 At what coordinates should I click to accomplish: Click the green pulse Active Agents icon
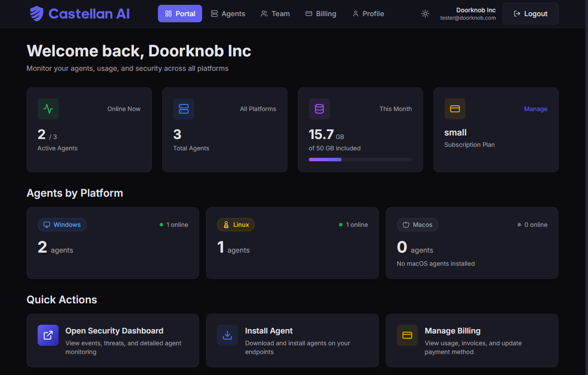click(x=48, y=109)
